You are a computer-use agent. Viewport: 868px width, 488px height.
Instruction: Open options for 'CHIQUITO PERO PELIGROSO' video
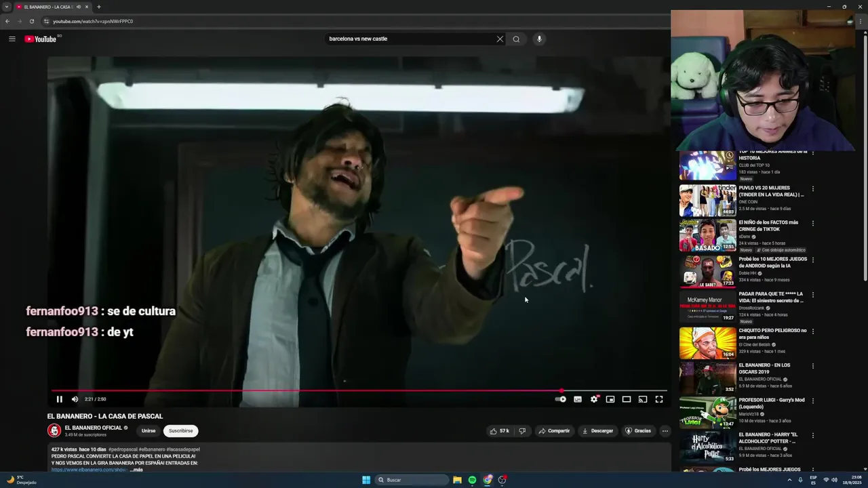813,331
